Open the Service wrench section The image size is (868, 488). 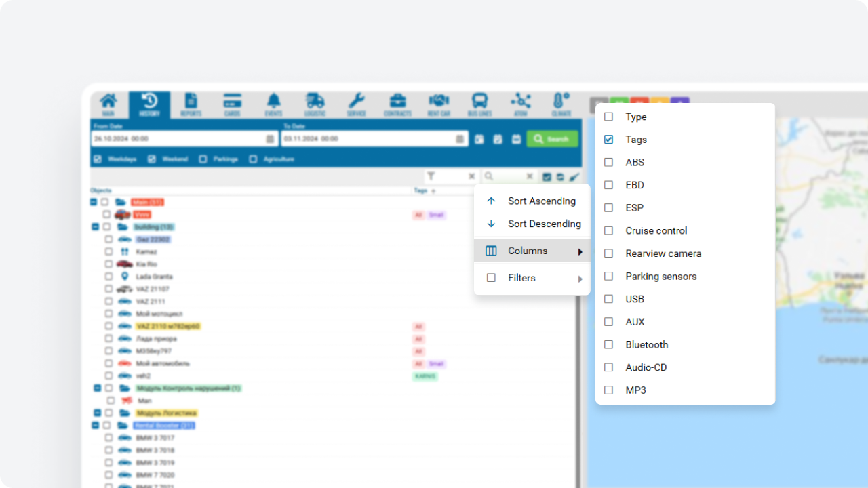click(x=356, y=104)
